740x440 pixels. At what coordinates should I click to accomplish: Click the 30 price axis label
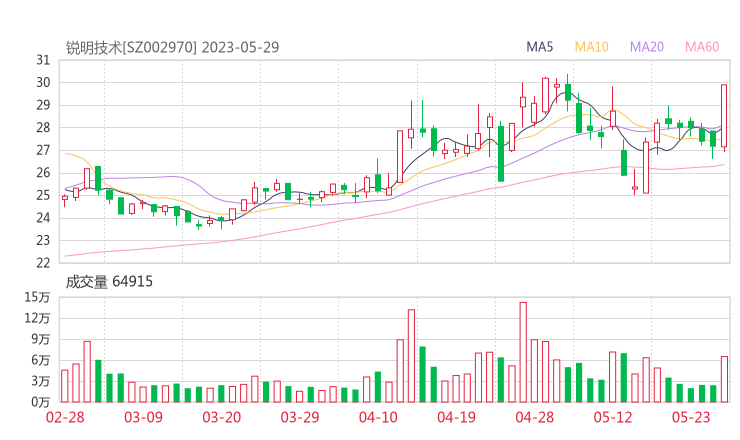point(43,83)
